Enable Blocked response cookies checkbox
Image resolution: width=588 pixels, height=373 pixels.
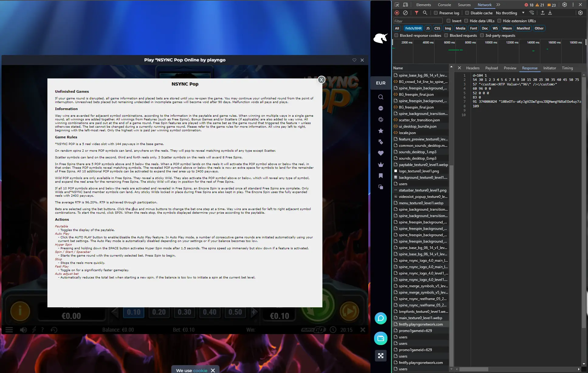pyautogui.click(x=396, y=35)
